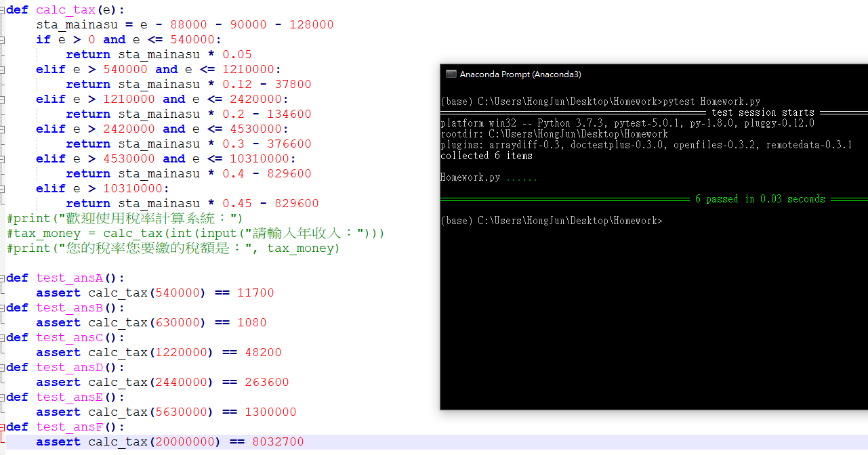
Task: Fold the test_ansD function
Action: tap(3, 367)
